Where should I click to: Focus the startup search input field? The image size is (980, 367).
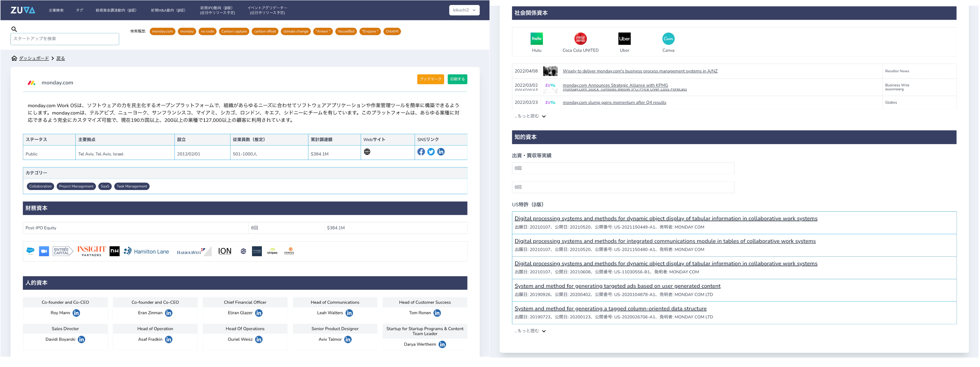click(x=65, y=39)
